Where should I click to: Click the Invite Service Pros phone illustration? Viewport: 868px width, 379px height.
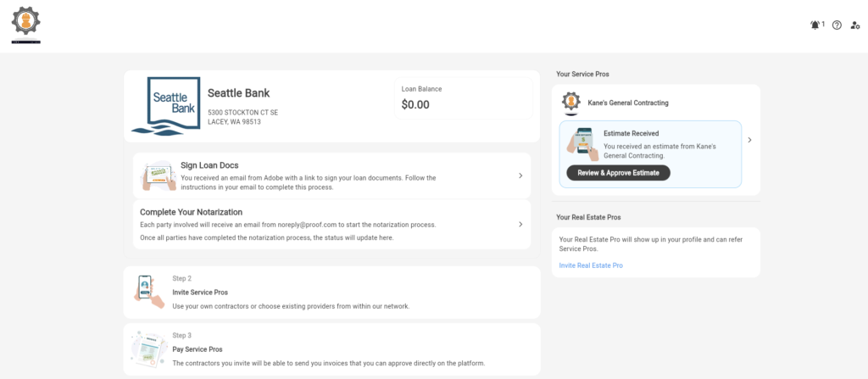tap(146, 292)
